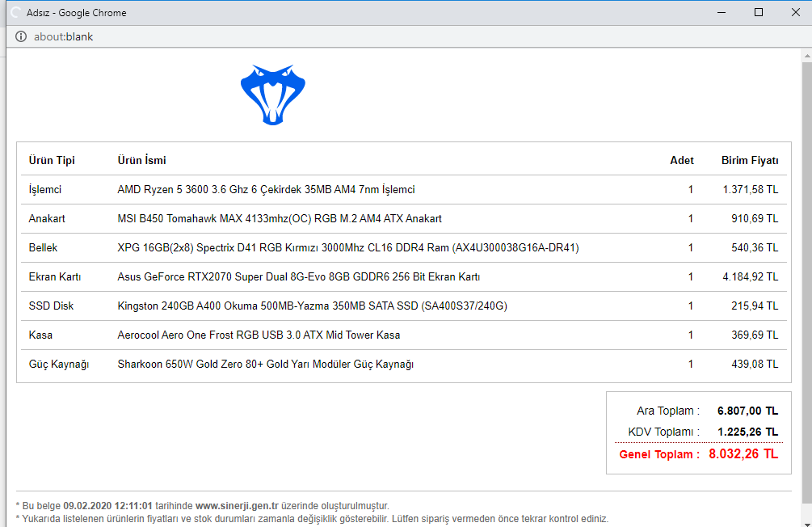This screenshot has height=527, width=812.
Task: Click the red Genel Toplam label
Action: point(659,454)
